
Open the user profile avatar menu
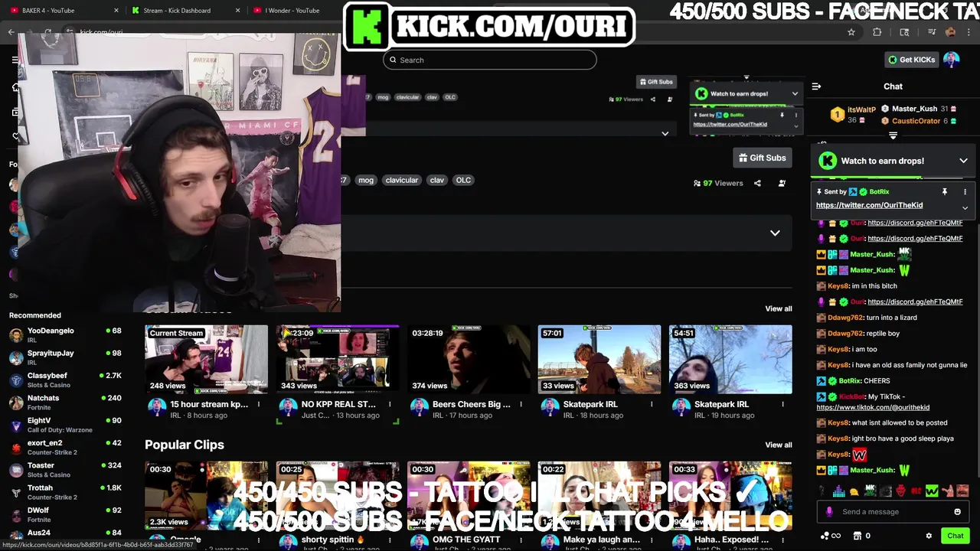pyautogui.click(x=951, y=60)
